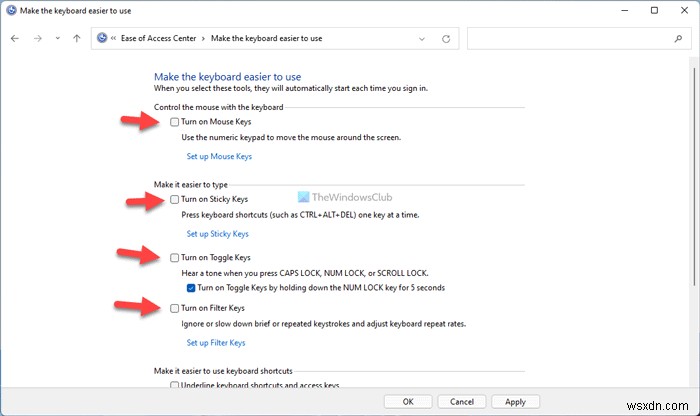Click 'Press keyboard shortcuts (such as CTRL+ALT+DEL)' text
The image size is (700, 416).
coord(300,215)
